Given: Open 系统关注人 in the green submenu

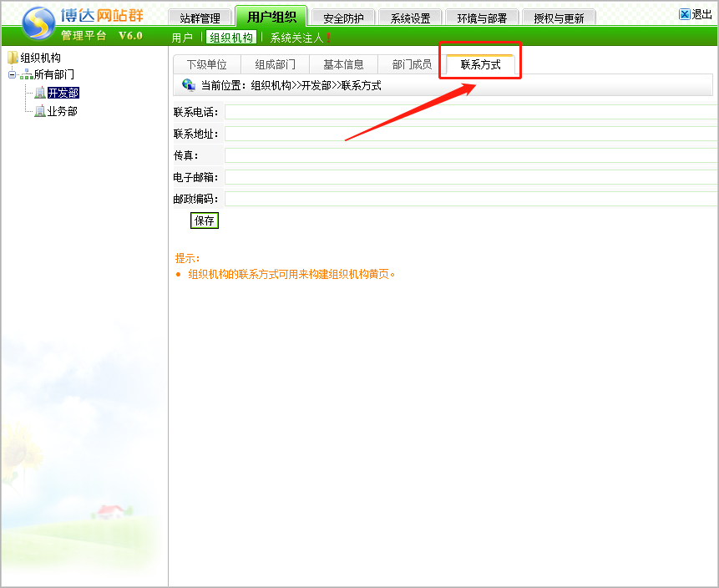Looking at the screenshot, I should click(x=296, y=38).
